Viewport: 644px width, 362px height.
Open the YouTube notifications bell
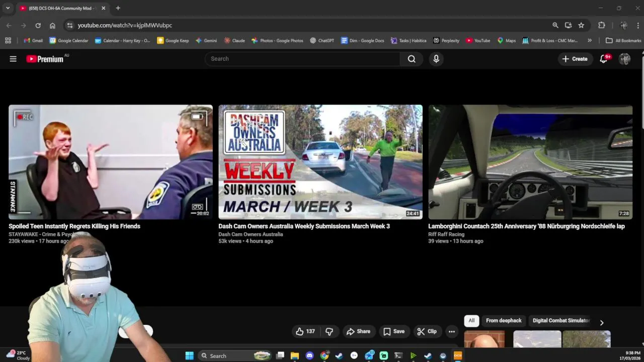tap(604, 59)
